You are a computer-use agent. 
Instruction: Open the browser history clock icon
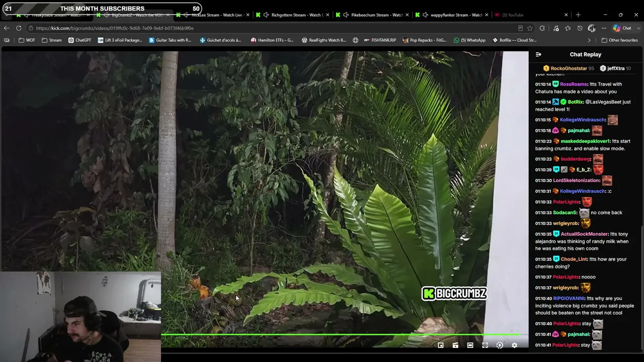point(580,28)
